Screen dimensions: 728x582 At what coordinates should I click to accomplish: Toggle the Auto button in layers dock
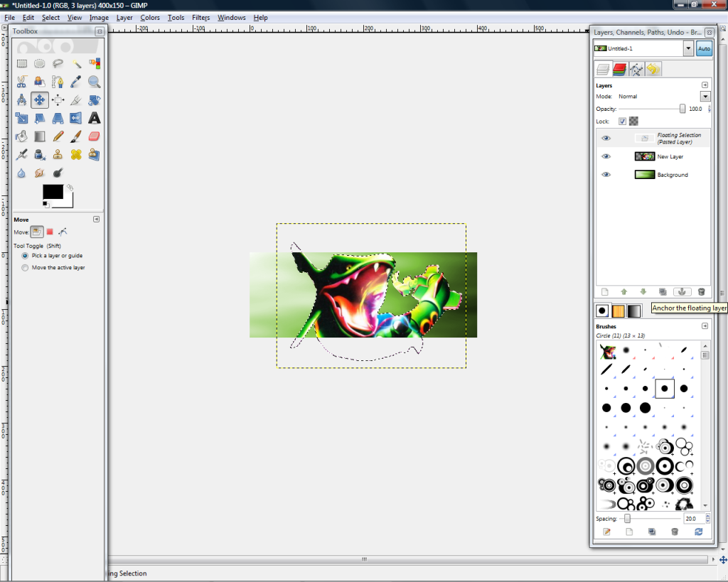pyautogui.click(x=704, y=48)
